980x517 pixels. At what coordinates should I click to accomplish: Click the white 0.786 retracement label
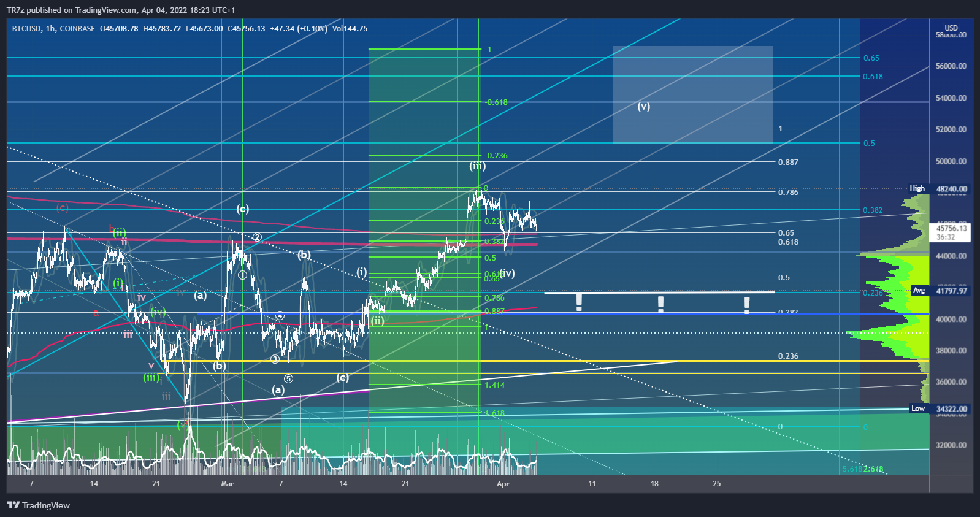click(788, 193)
